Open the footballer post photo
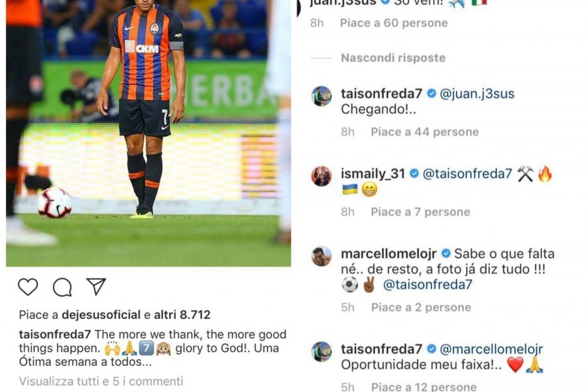The height and width of the screenshot is (392, 588). pos(148,133)
